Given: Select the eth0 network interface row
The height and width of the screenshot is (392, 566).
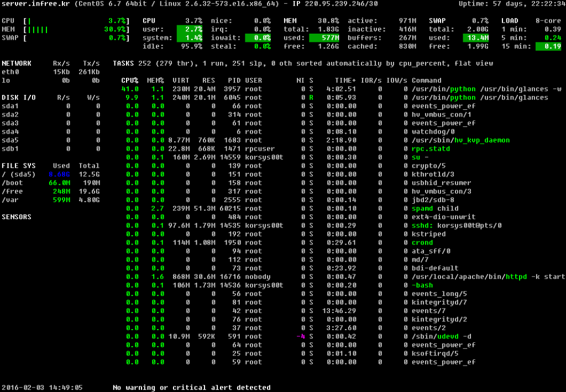Looking at the screenshot, I should pyautogui.click(x=50, y=72).
